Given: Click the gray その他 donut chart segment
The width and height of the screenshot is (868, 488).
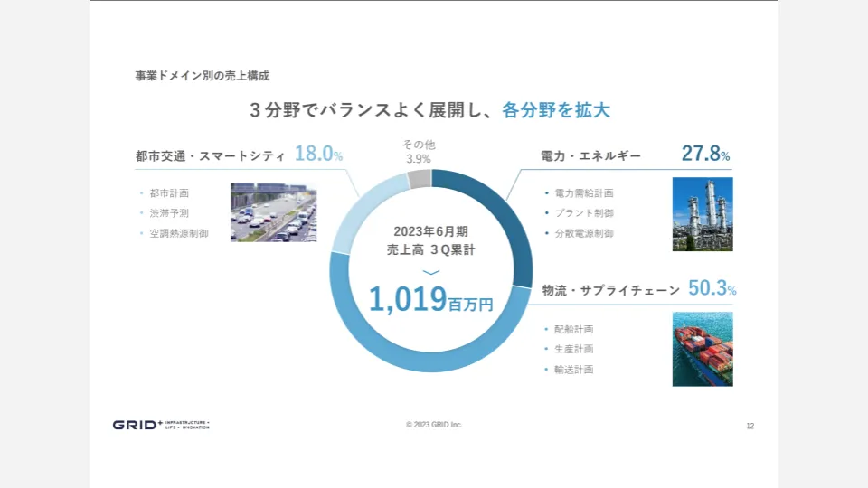Looking at the screenshot, I should coord(419,178).
